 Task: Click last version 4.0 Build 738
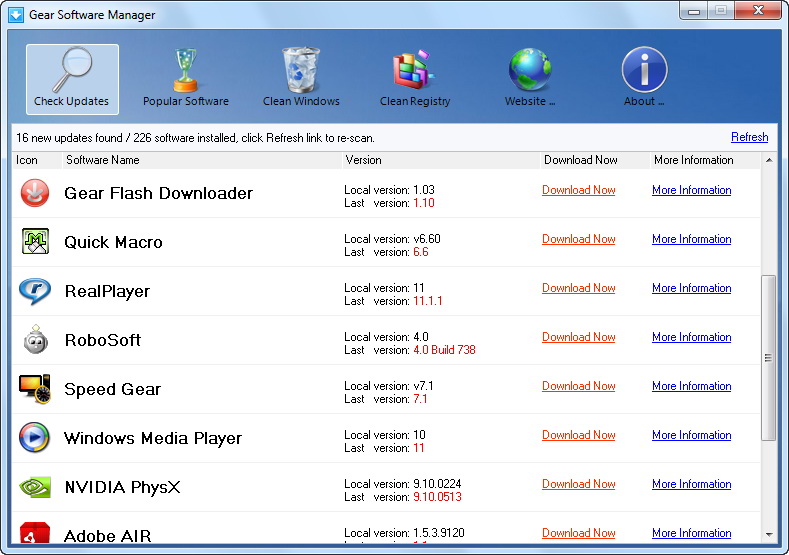click(x=444, y=350)
